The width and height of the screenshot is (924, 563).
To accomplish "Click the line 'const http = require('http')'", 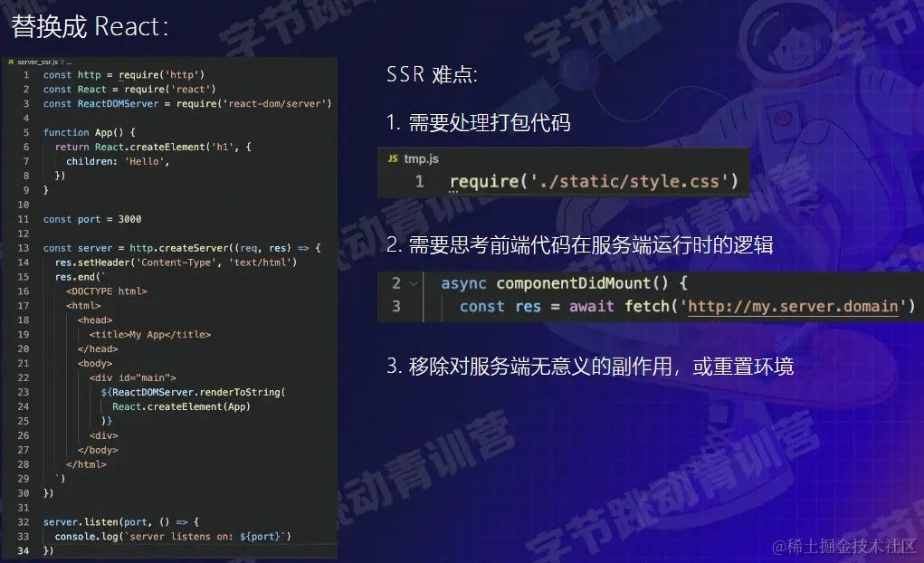I will click(124, 75).
